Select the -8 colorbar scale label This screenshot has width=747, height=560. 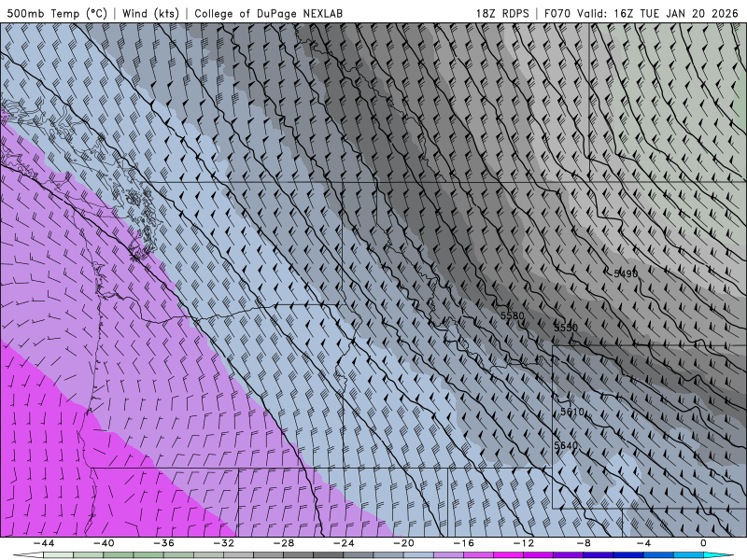point(584,543)
